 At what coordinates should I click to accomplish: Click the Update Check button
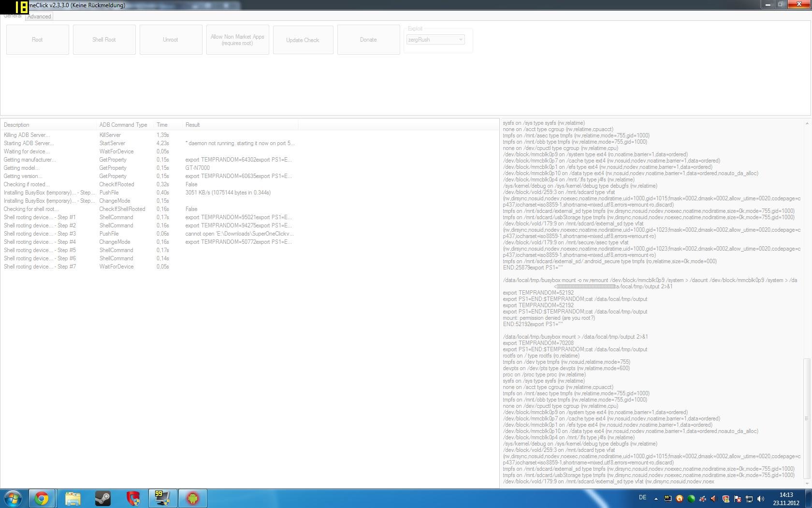(303, 40)
